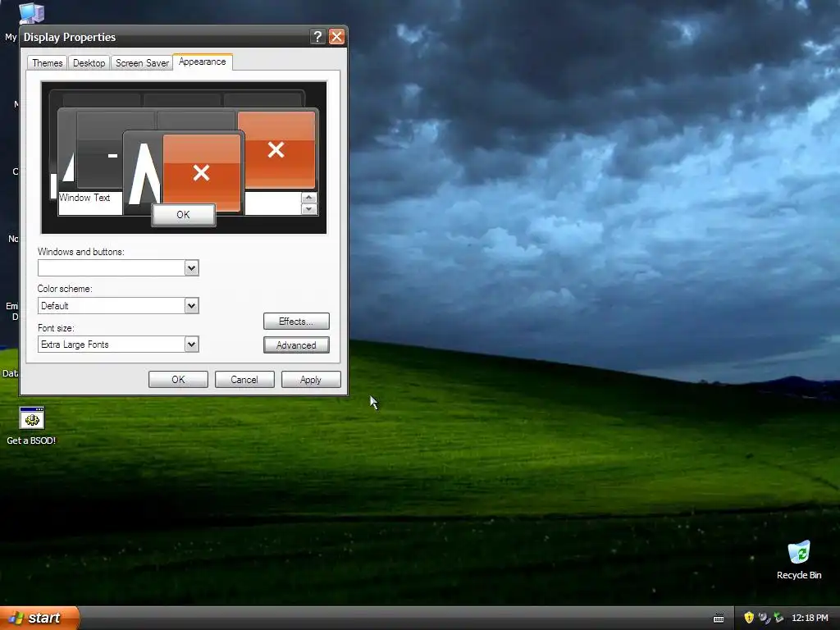Click the Display Properties help question mark
Image resolution: width=840 pixels, height=630 pixels.
pyautogui.click(x=317, y=36)
